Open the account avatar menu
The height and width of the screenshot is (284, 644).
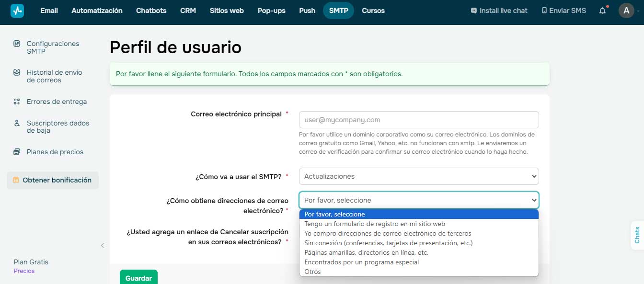click(x=626, y=11)
